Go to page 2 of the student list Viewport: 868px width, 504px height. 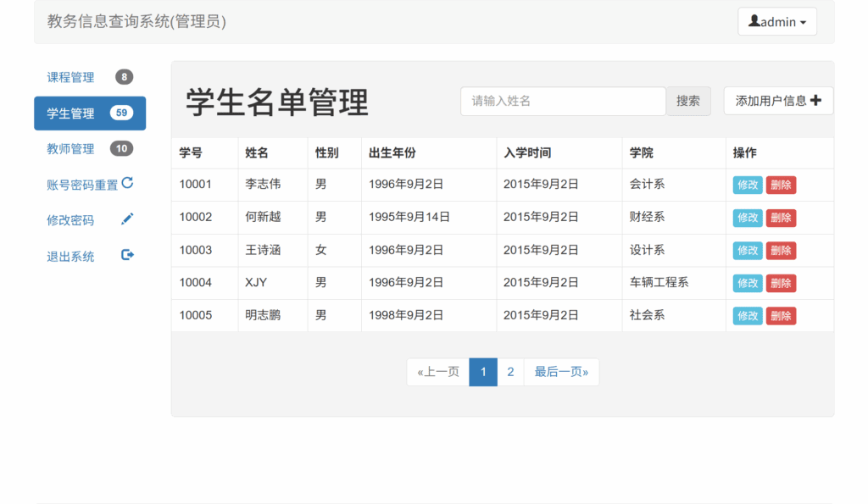coord(510,371)
